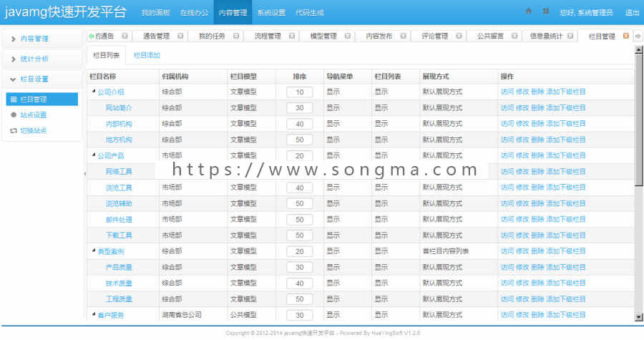
Task: Open 切换站点 in the sidebar
Action: click(x=34, y=130)
